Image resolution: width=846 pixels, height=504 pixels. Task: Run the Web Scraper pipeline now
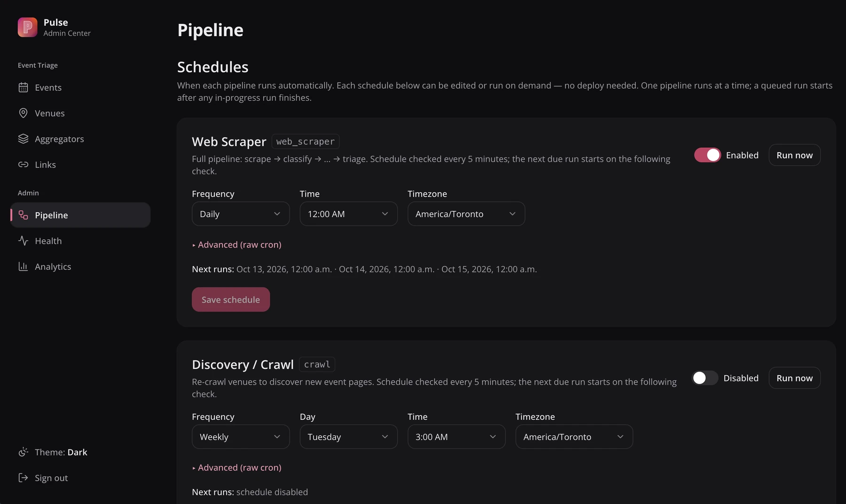[794, 155]
